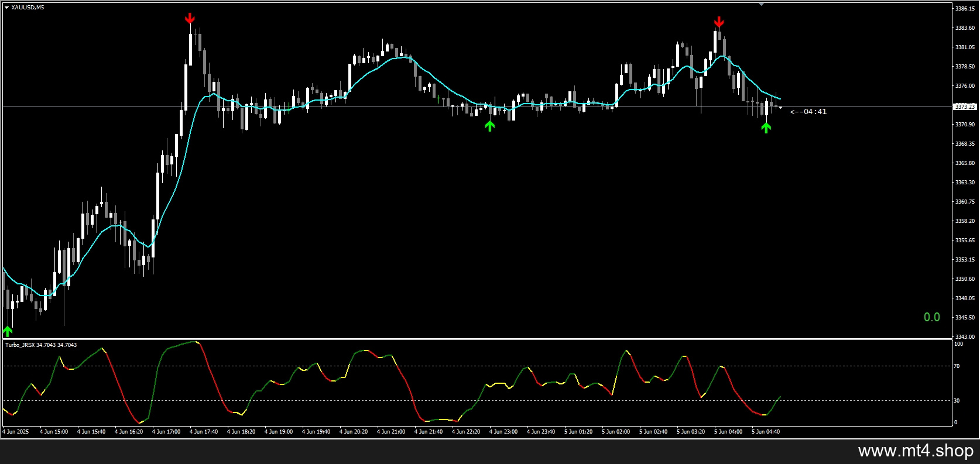This screenshot has width=980, height=464.
Task: Click the 4 Jun 21:40 time label
Action: tap(429, 432)
